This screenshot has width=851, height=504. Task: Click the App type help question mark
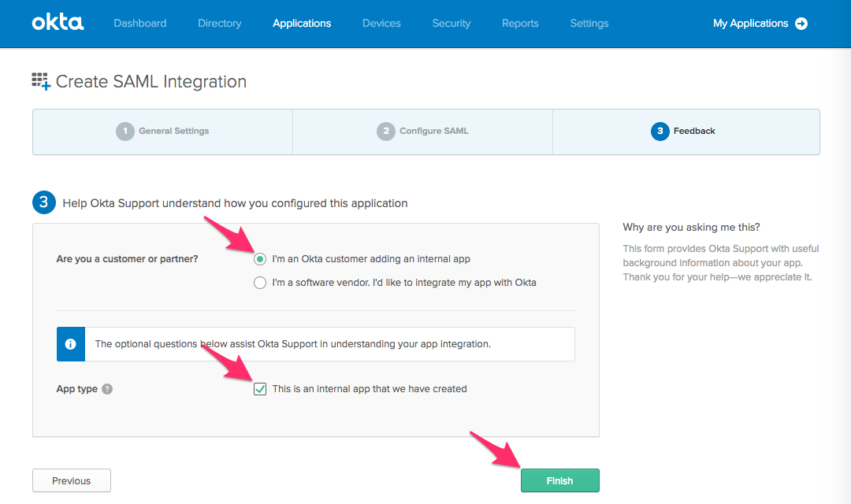(107, 389)
